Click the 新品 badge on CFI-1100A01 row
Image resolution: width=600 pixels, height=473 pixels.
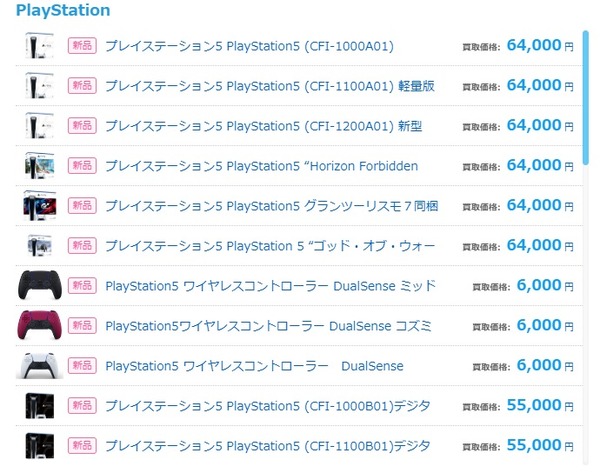click(82, 86)
